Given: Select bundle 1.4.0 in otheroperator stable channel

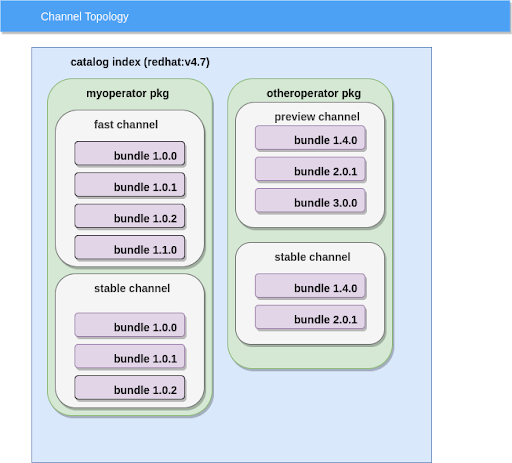Looking at the screenshot, I should click(x=310, y=286).
